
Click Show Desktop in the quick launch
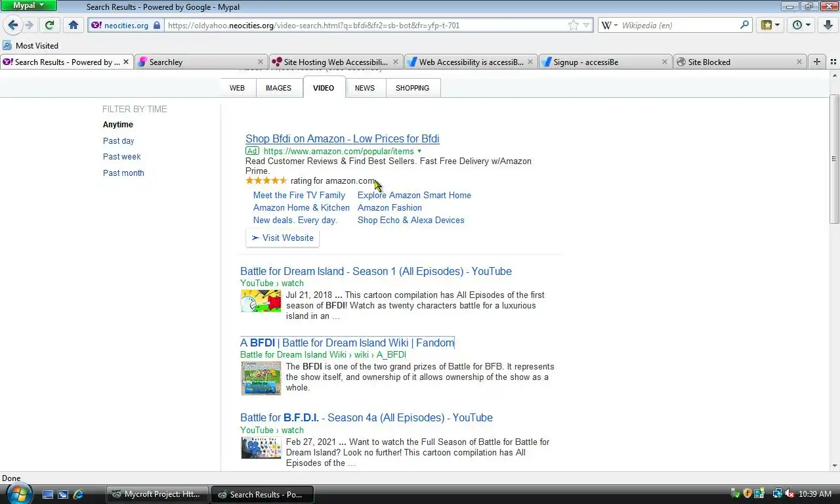coord(48,494)
